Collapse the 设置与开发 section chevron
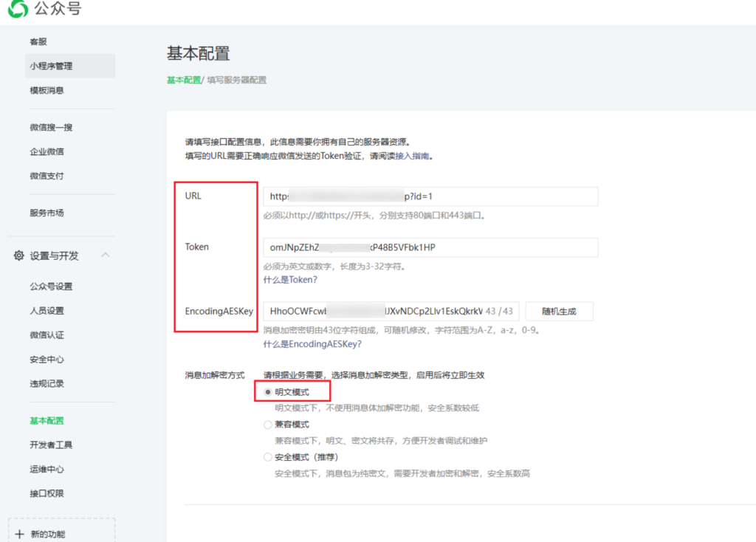This screenshot has height=542, width=756. pyautogui.click(x=106, y=255)
